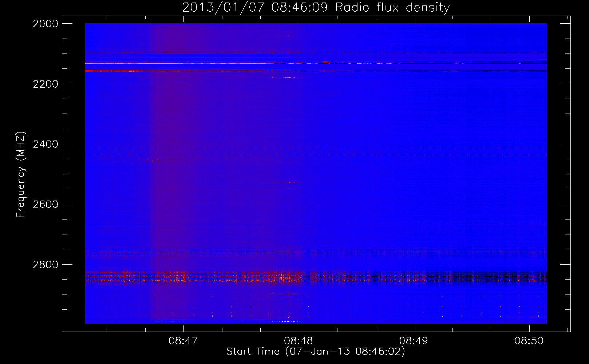Screen dimensions: 589x364
Task: Click the 2400 frequency tick label
Action: [x=46, y=144]
